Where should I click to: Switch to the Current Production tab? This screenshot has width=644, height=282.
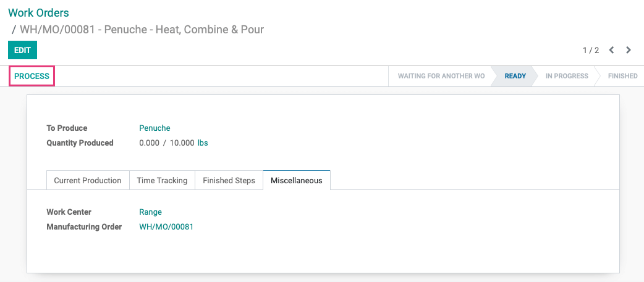click(x=88, y=180)
